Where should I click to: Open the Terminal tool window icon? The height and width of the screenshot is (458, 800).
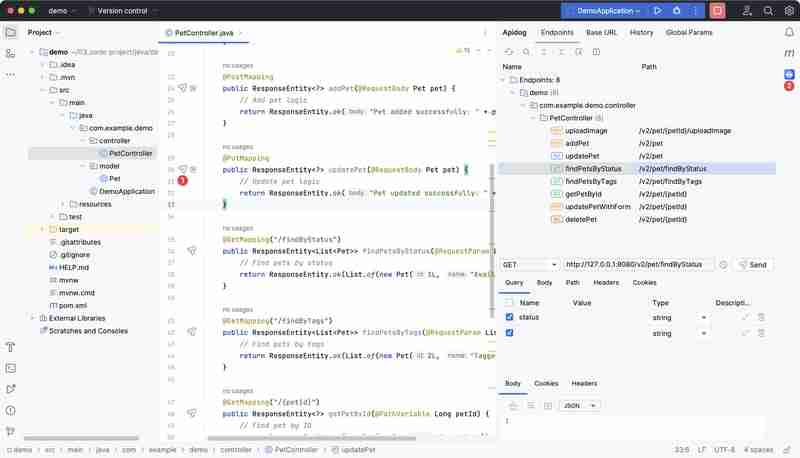[10, 368]
